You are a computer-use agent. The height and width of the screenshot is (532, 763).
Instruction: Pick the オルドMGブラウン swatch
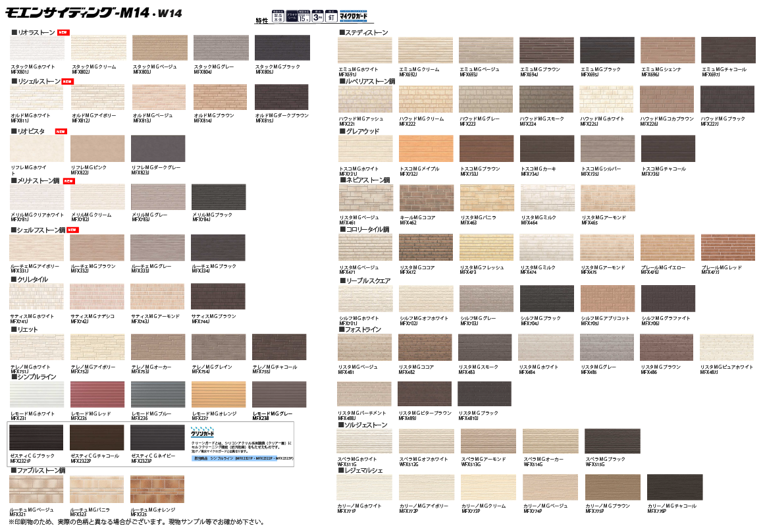pyautogui.click(x=221, y=97)
